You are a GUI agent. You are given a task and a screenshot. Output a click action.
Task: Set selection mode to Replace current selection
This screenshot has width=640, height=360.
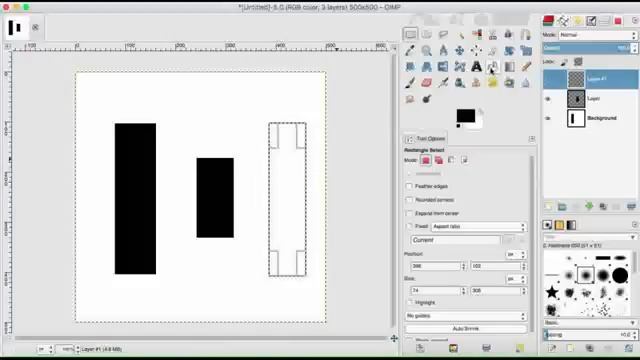pyautogui.click(x=425, y=160)
